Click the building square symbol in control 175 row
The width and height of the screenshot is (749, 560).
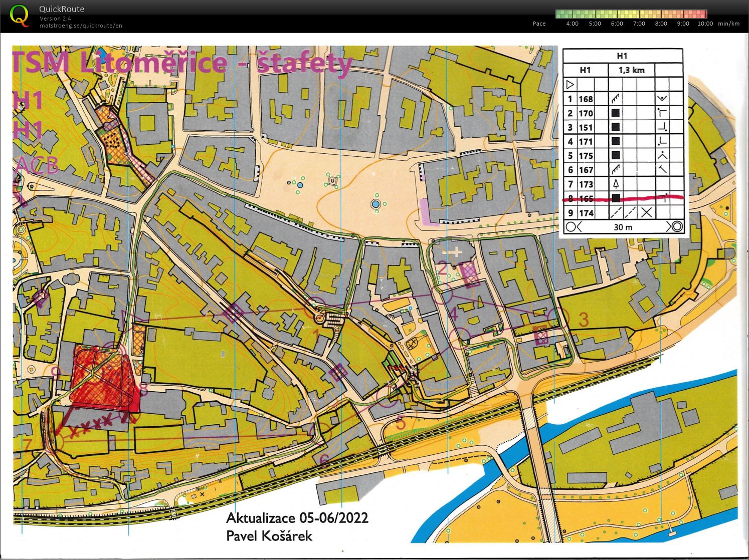[x=616, y=156]
